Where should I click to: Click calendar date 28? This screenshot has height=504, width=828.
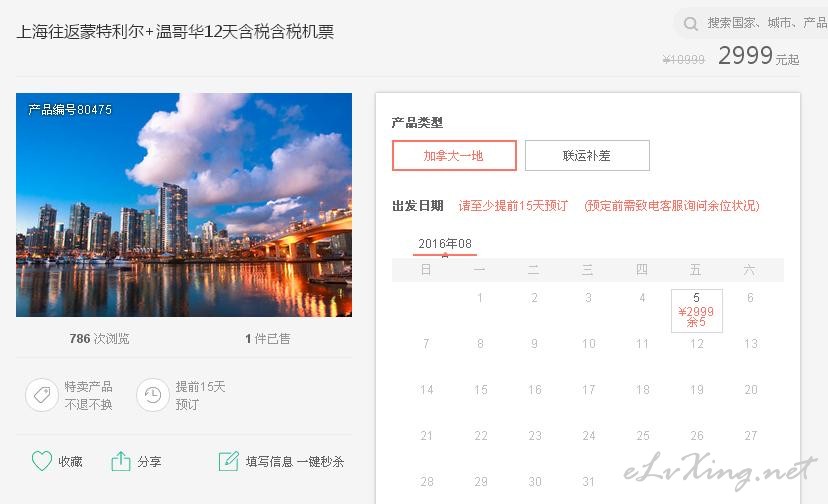(x=427, y=482)
